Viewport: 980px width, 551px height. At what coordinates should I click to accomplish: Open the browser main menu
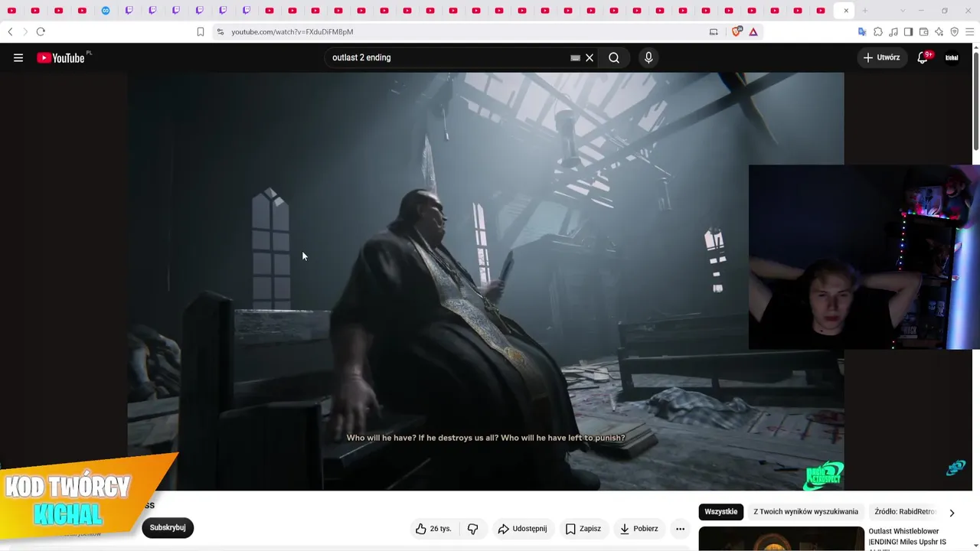pos(970,31)
